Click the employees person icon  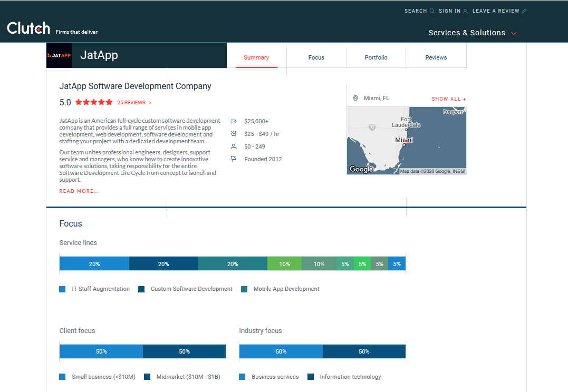pos(234,146)
